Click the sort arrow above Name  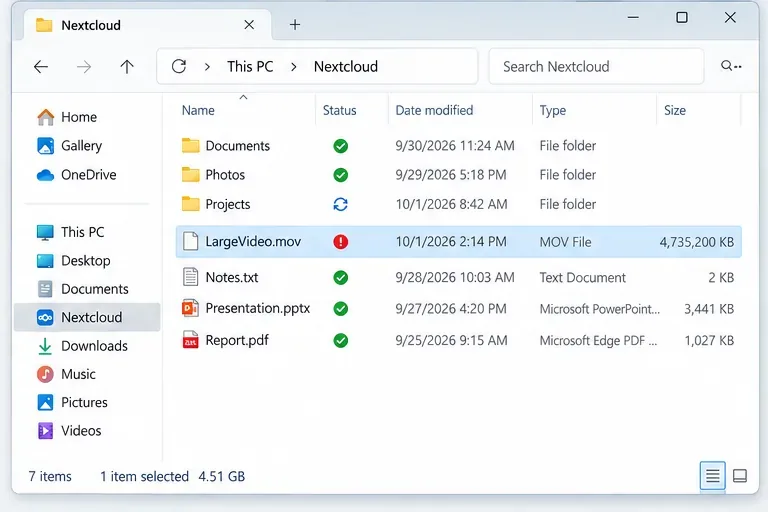(243, 97)
